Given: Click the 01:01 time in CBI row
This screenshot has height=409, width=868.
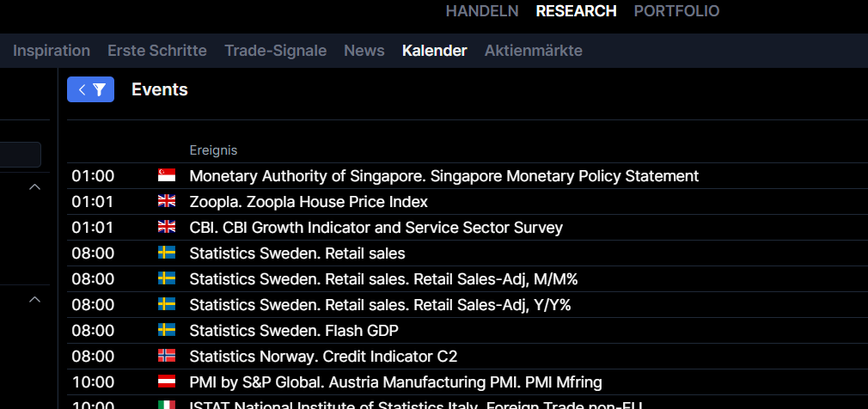Looking at the screenshot, I should click(93, 228).
